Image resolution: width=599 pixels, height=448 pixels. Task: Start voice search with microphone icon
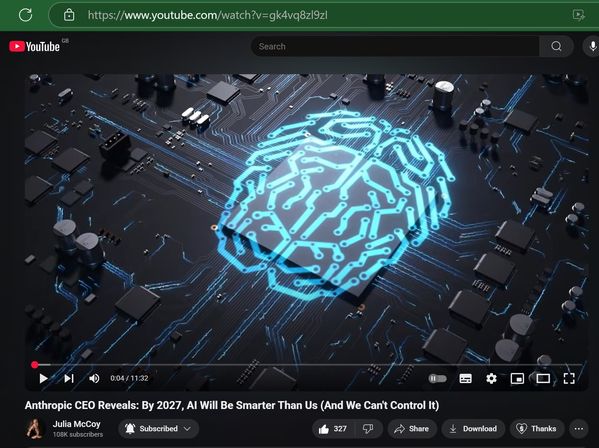point(592,46)
